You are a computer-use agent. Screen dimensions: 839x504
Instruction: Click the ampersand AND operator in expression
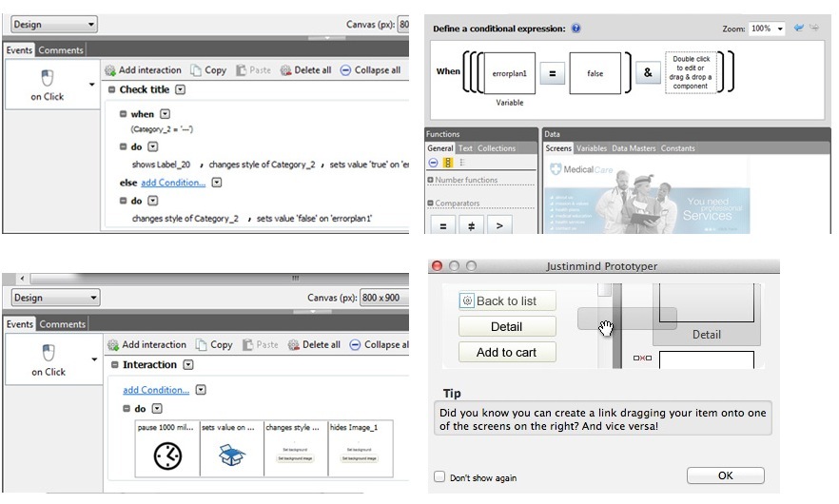648,73
